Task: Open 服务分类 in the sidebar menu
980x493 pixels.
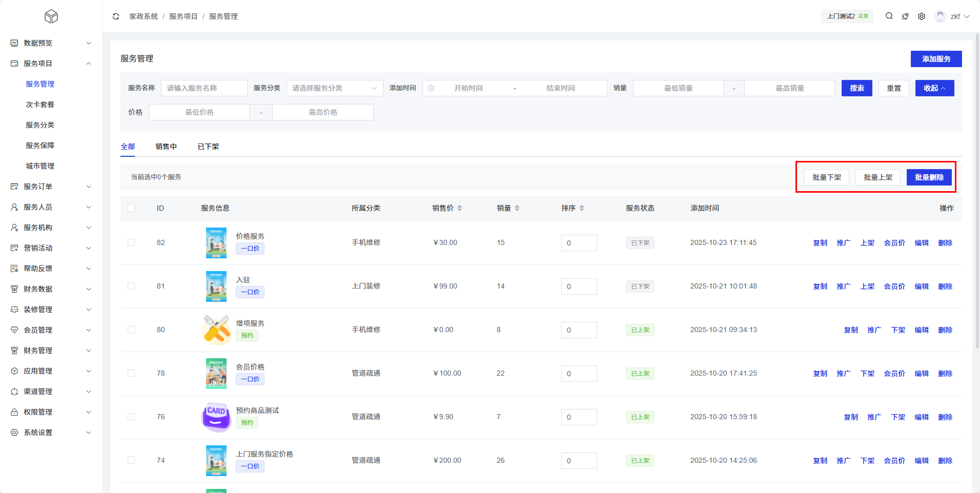Action: coord(40,125)
